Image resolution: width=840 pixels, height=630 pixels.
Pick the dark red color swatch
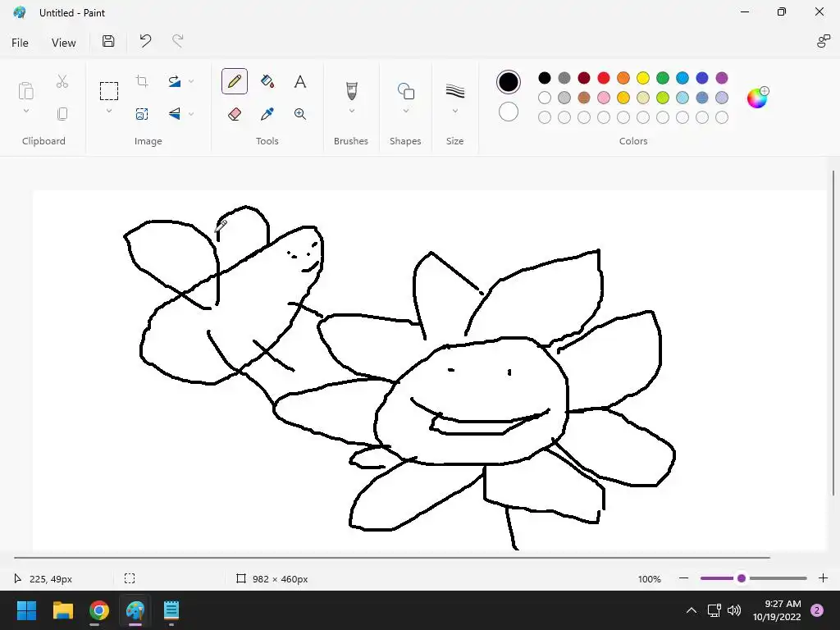click(x=584, y=78)
